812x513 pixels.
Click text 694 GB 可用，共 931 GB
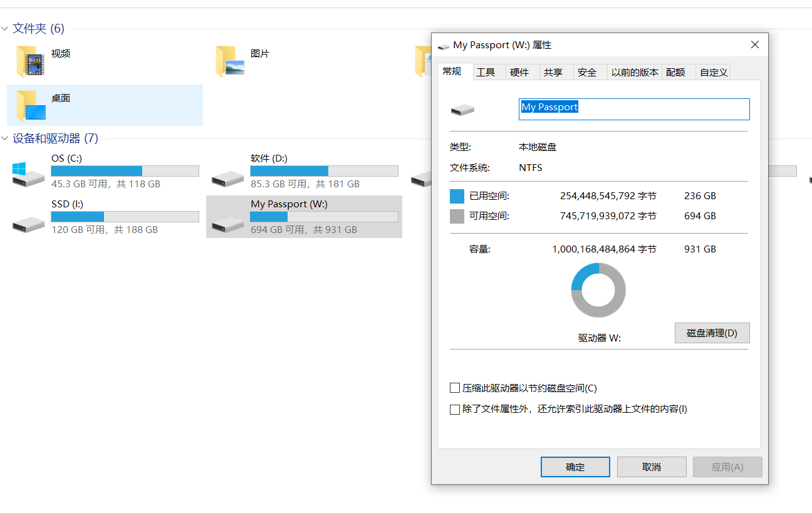pyautogui.click(x=303, y=230)
